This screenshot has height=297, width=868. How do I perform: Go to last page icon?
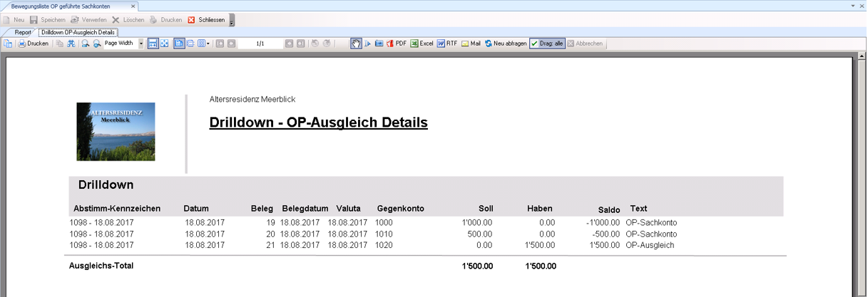point(301,43)
